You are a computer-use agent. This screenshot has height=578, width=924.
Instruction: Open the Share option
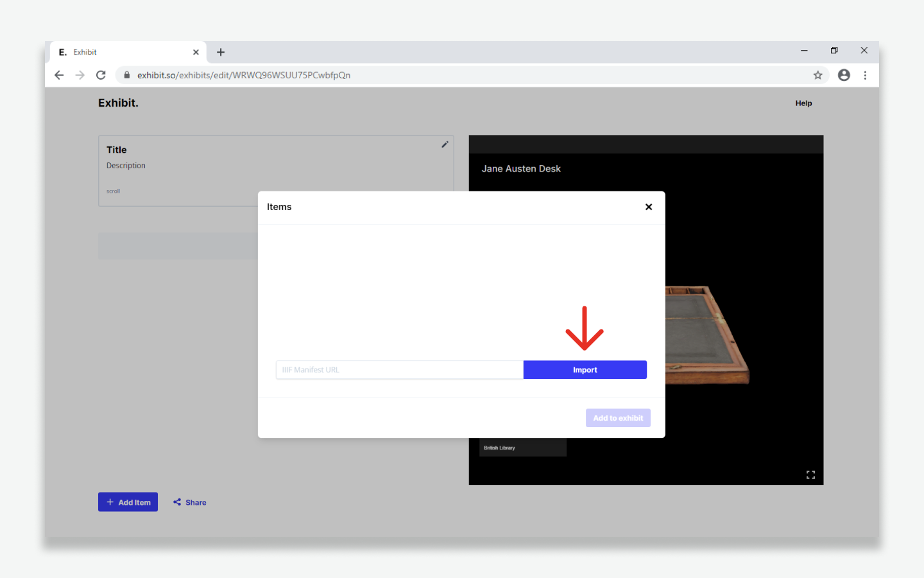(190, 502)
